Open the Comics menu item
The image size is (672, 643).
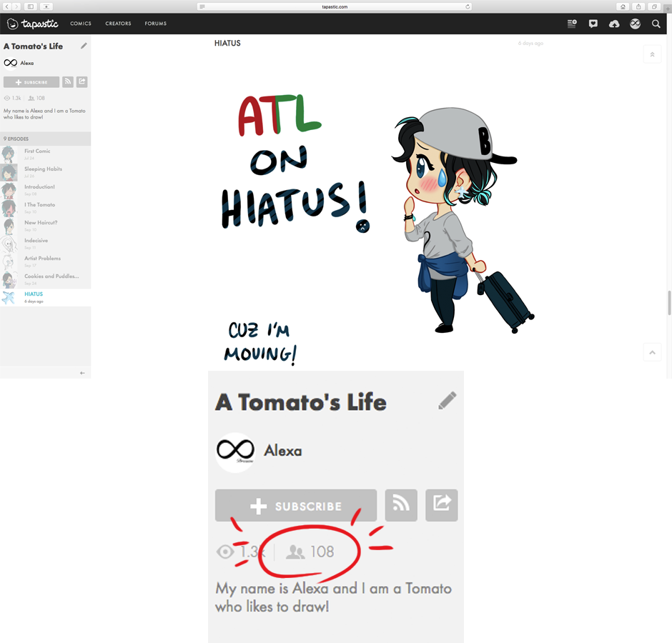pos(81,24)
